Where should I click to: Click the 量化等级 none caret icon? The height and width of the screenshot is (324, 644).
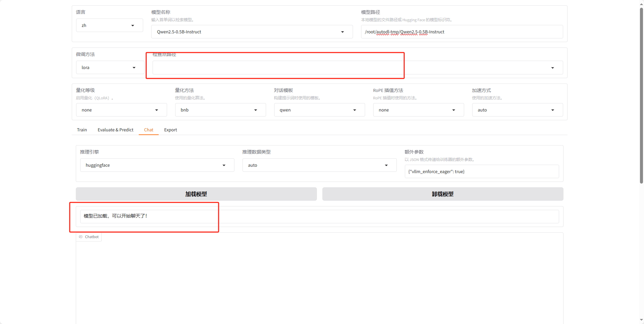(x=157, y=110)
